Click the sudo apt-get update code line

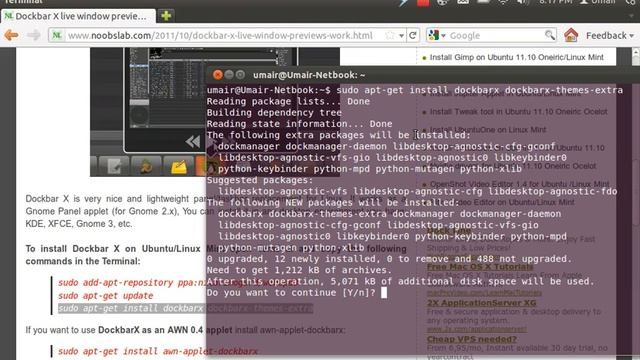[x=105, y=296]
